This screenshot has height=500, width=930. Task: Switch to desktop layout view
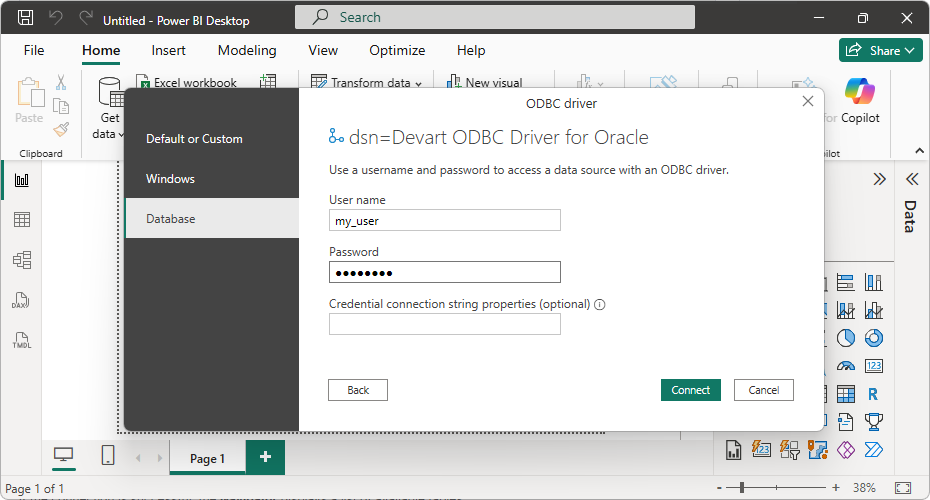[x=63, y=456]
